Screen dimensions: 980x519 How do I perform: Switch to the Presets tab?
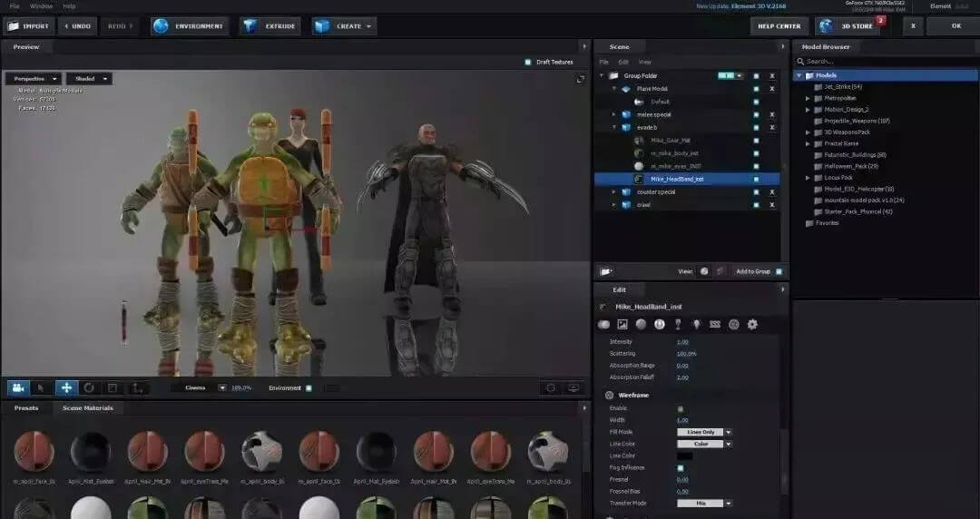point(26,407)
